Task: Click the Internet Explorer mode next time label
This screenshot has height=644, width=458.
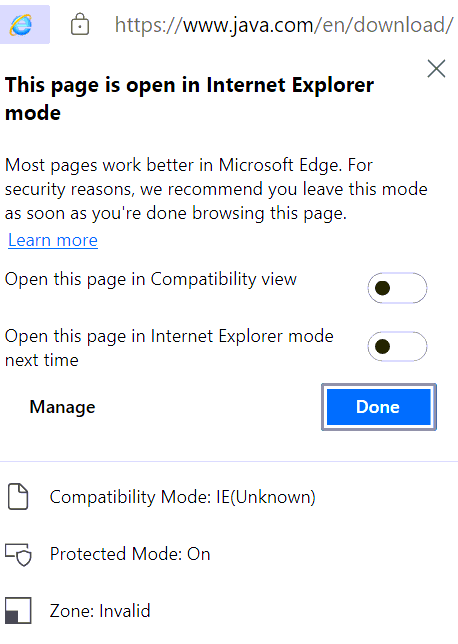Action: [x=169, y=348]
